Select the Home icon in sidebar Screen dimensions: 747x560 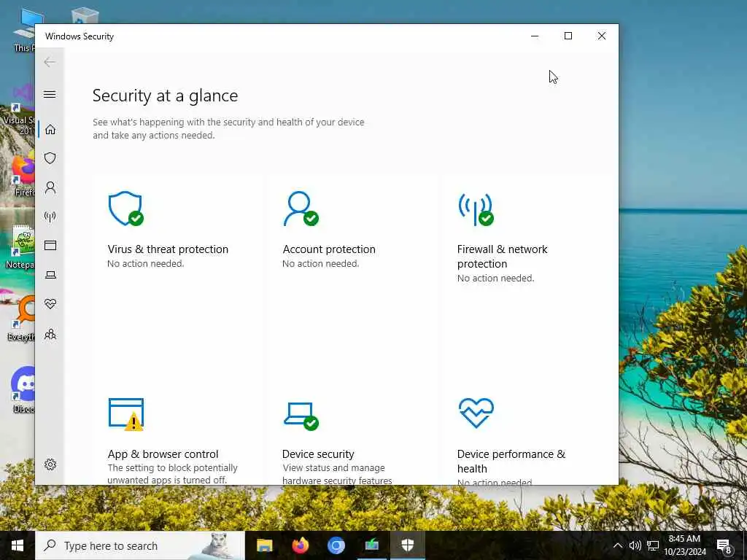[50, 130]
